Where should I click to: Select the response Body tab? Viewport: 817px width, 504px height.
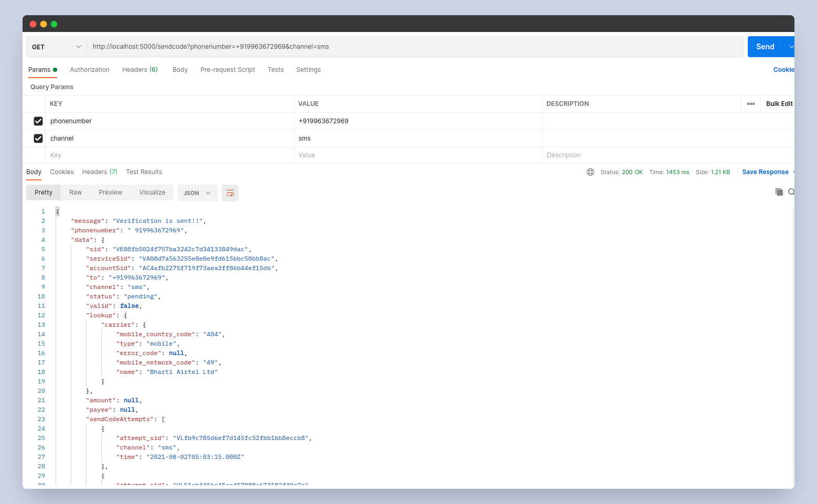point(34,172)
